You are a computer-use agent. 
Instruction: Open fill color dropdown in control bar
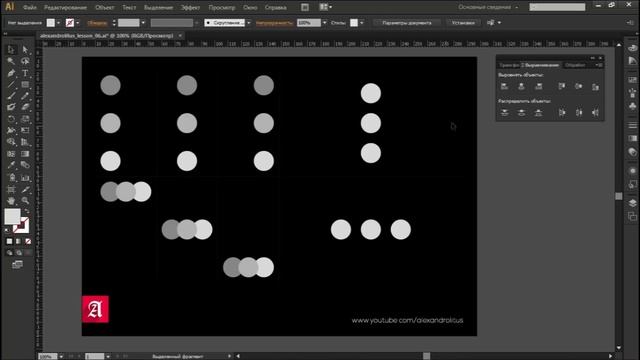(58, 23)
